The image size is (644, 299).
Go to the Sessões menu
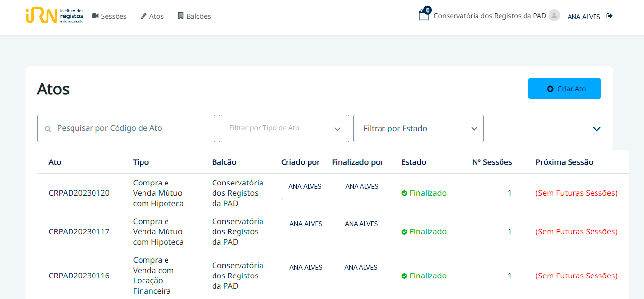coord(109,16)
